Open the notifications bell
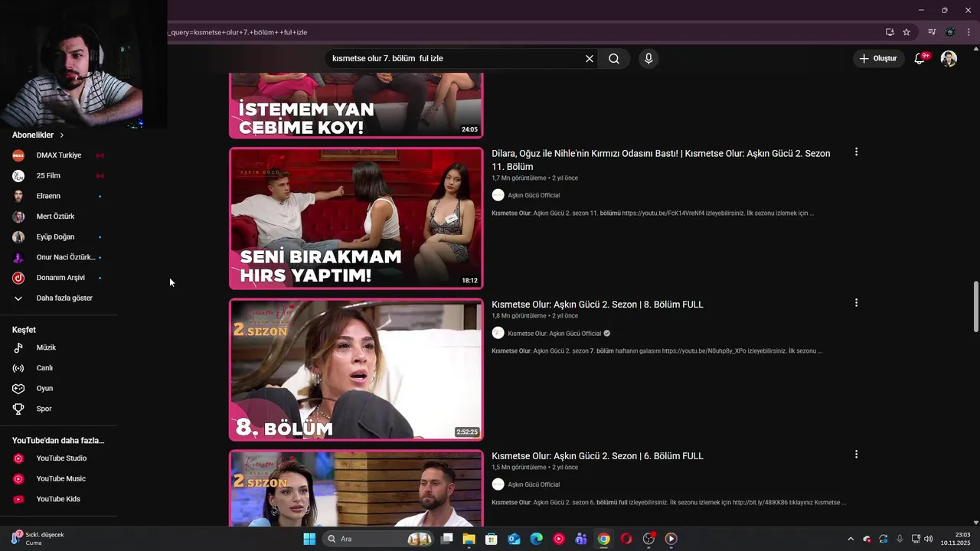The width and height of the screenshot is (980, 551). 920,58
